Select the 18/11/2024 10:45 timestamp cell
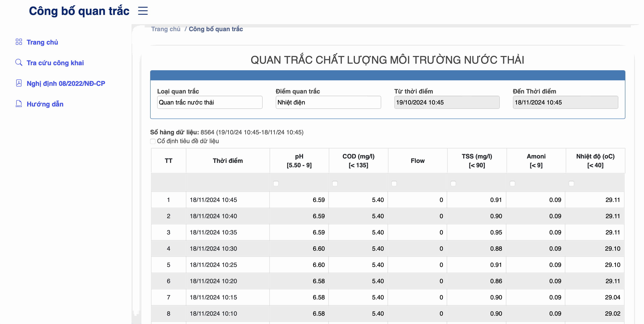 pyautogui.click(x=228, y=200)
